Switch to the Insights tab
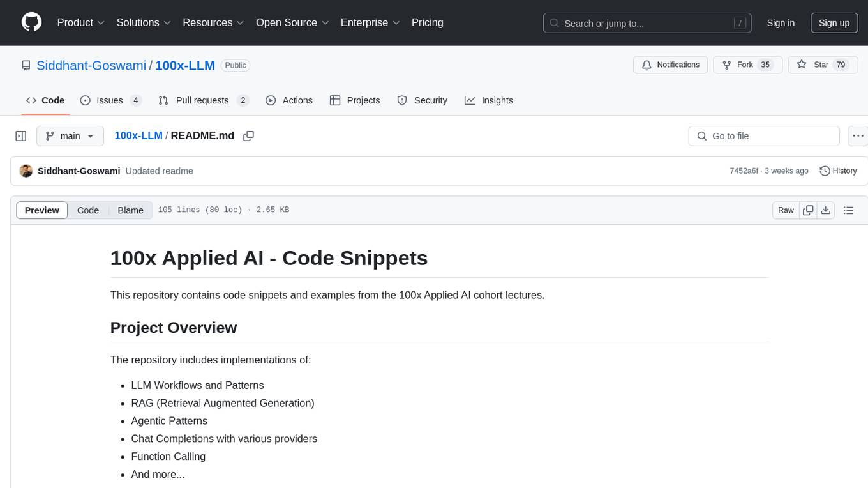 (489, 100)
